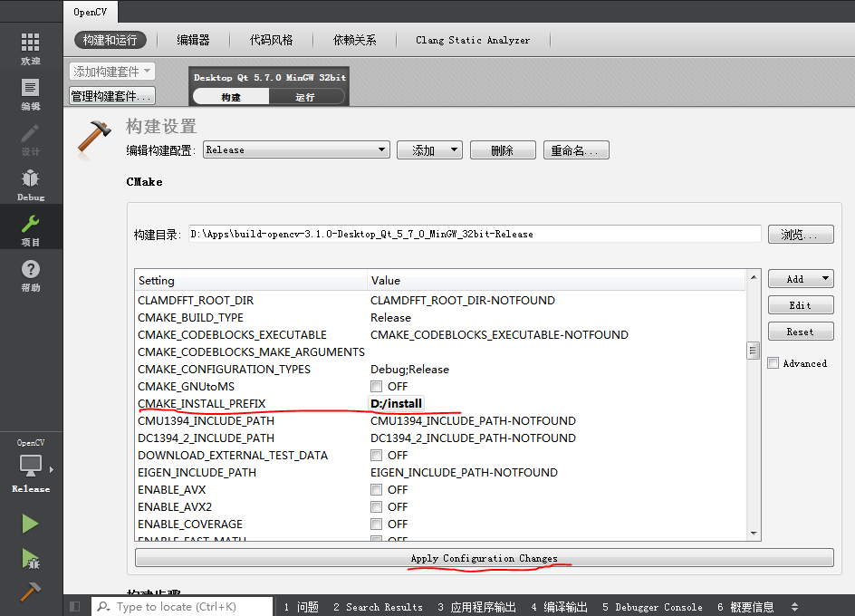
Task: Click the Value column header
Action: pos(557,281)
